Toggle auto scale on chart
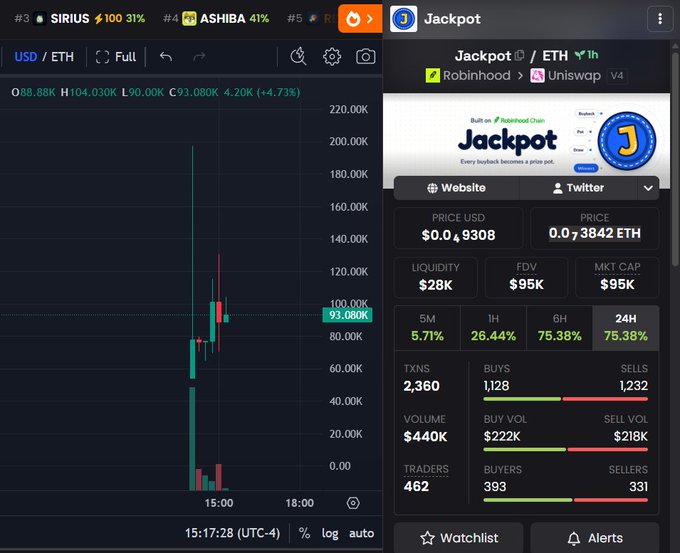680x553 pixels. click(x=361, y=533)
